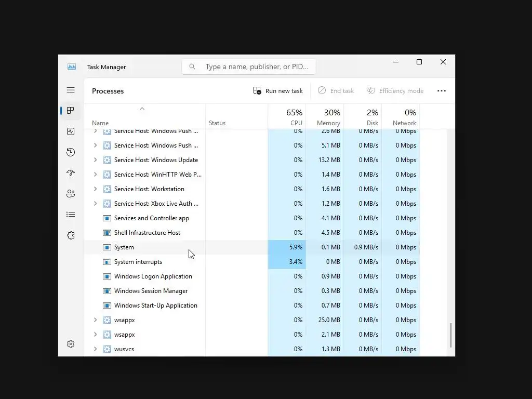532x399 pixels.
Task: Click the gear icon of Service Host: Xbox Live Auth
Action: [x=107, y=204]
